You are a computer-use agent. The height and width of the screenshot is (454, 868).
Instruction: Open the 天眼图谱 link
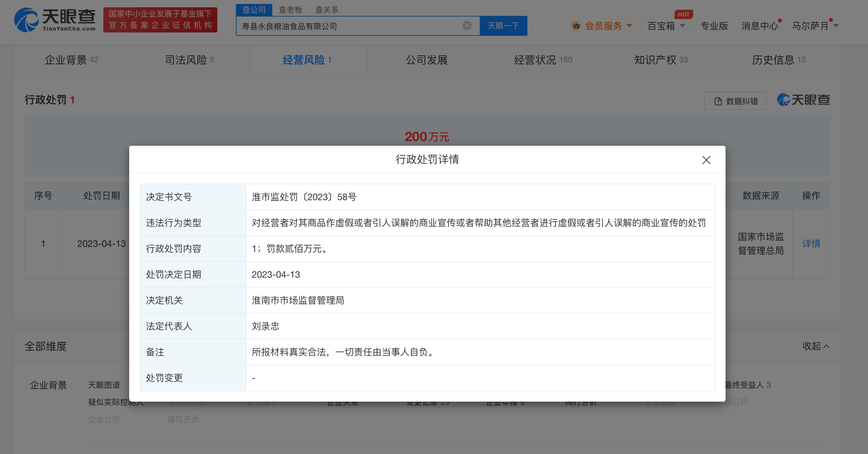(x=104, y=385)
